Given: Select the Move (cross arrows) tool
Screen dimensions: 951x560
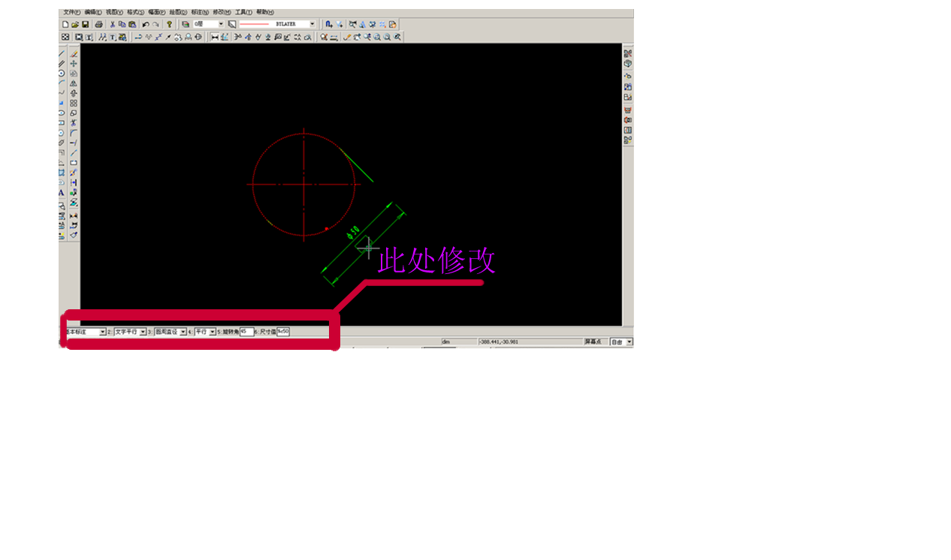Looking at the screenshot, I should [x=74, y=64].
